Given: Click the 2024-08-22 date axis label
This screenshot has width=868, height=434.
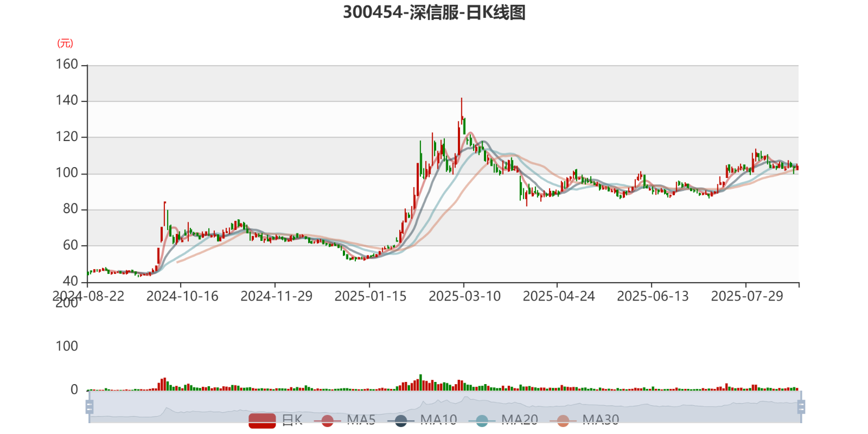Looking at the screenshot, I should (88, 296).
